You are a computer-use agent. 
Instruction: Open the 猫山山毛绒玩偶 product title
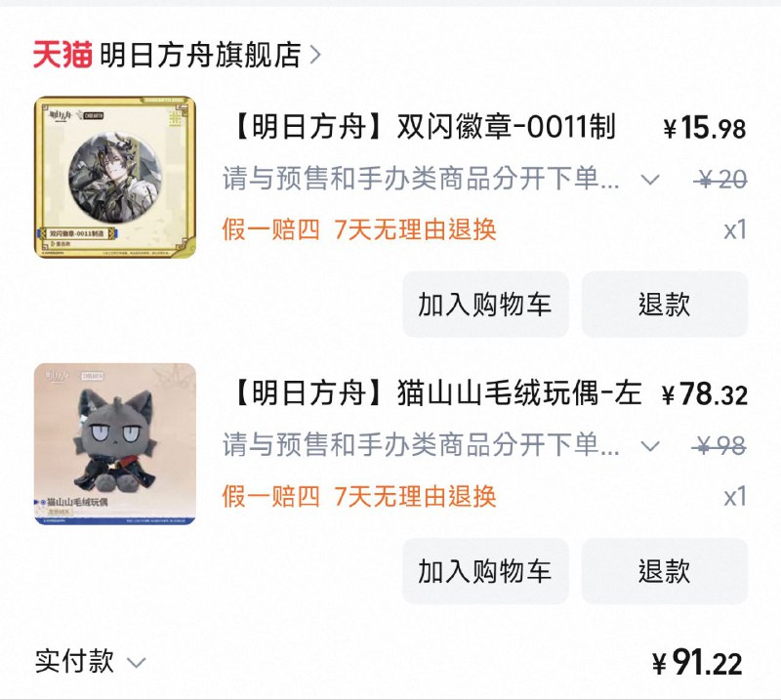436,393
